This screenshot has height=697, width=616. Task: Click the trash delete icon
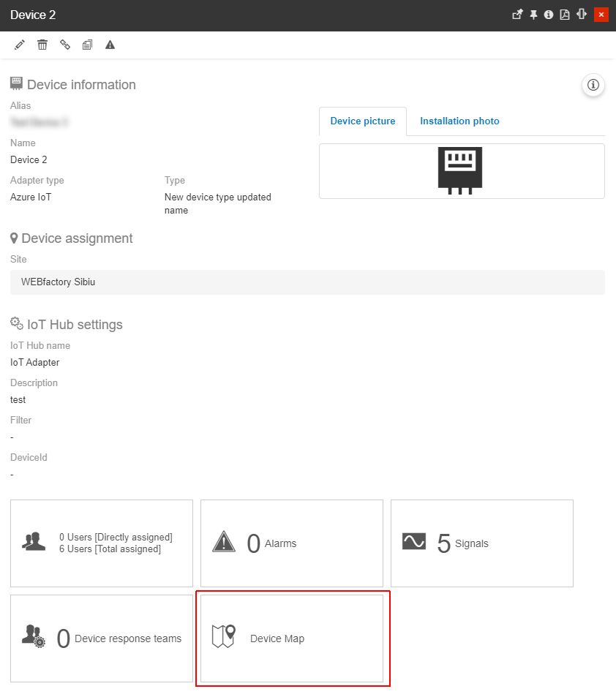coord(42,45)
